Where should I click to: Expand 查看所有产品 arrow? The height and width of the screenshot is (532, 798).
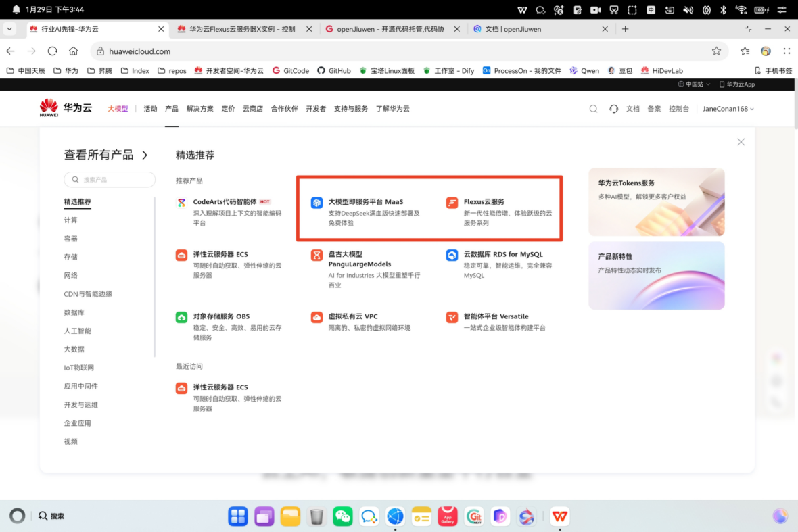click(145, 155)
